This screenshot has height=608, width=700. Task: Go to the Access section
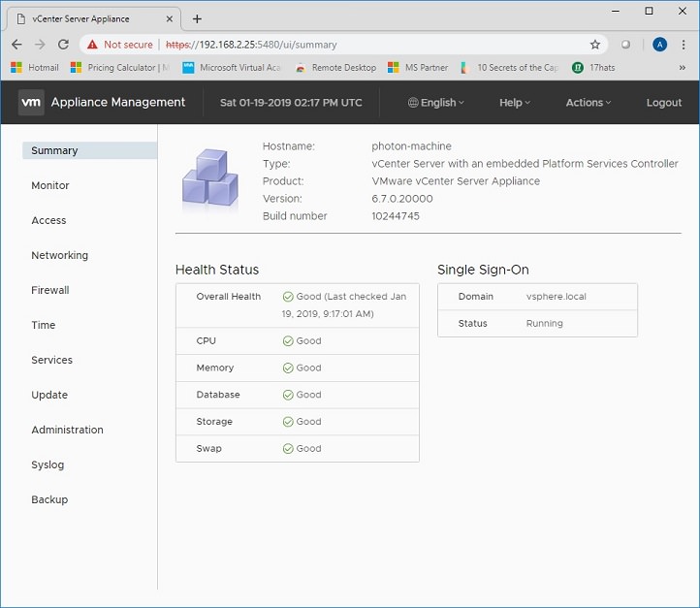point(48,220)
